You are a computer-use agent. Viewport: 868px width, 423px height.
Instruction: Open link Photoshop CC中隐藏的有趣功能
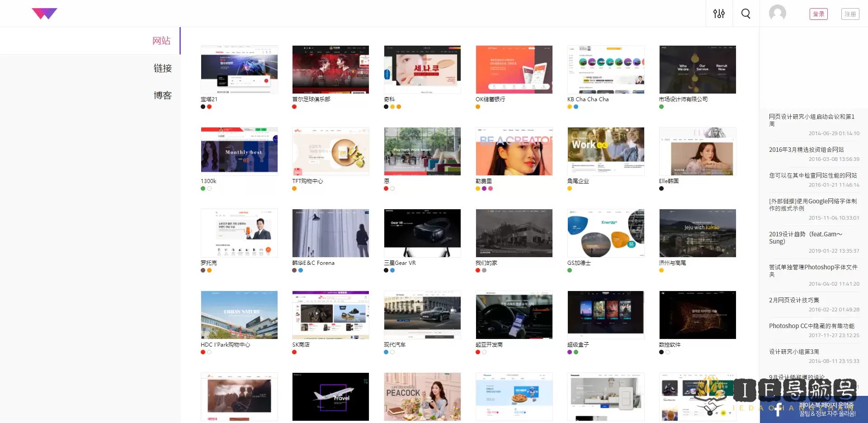coord(811,325)
